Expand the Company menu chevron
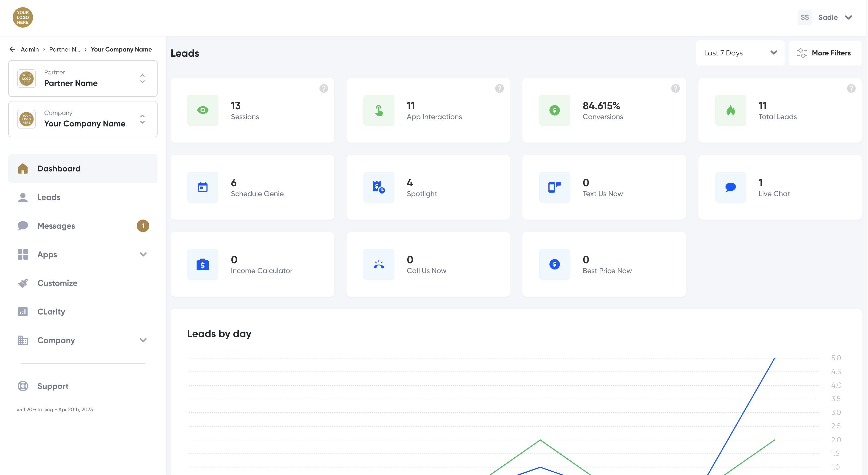This screenshot has height=475, width=868. (x=143, y=340)
